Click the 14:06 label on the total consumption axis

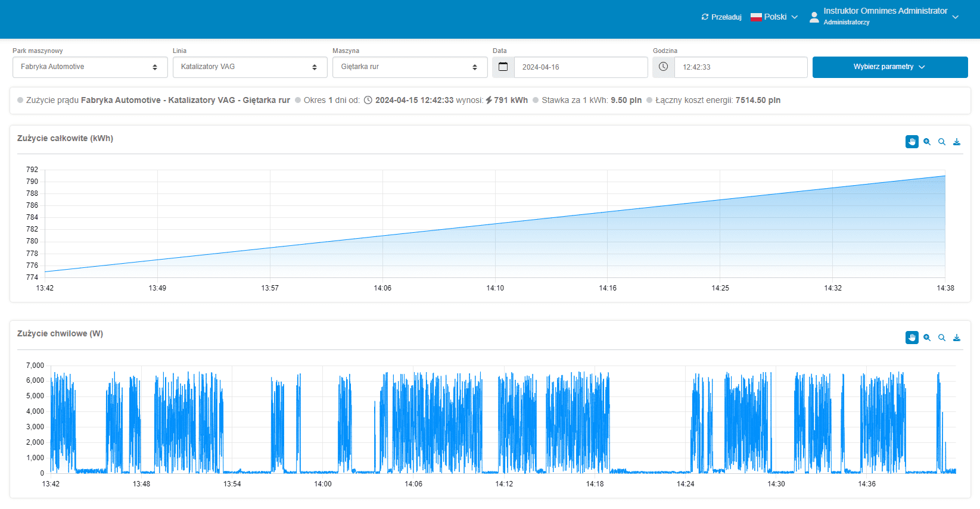[382, 288]
